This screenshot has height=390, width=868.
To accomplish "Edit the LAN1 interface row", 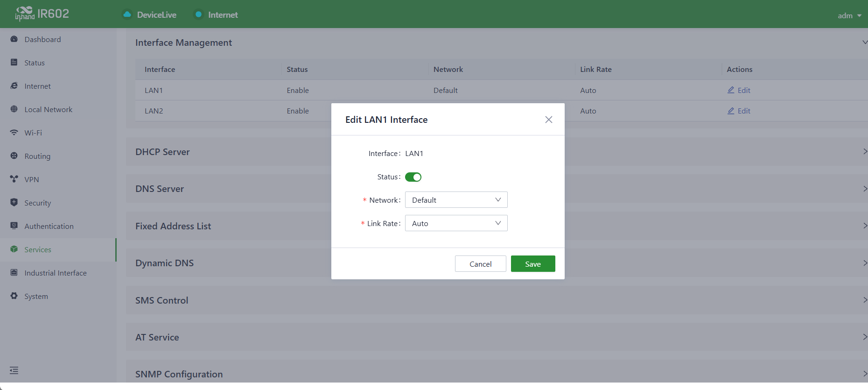I will point(739,90).
